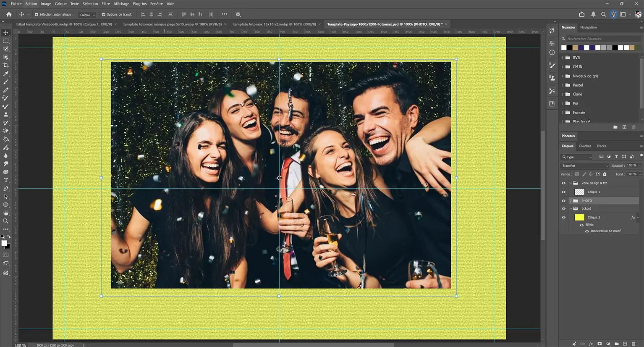Toggle Effets visibility eye
Viewport: 644px width, 347px height.
582,225
